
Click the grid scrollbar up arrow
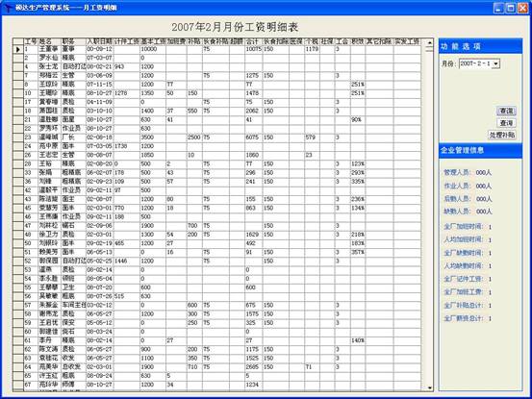click(x=429, y=42)
